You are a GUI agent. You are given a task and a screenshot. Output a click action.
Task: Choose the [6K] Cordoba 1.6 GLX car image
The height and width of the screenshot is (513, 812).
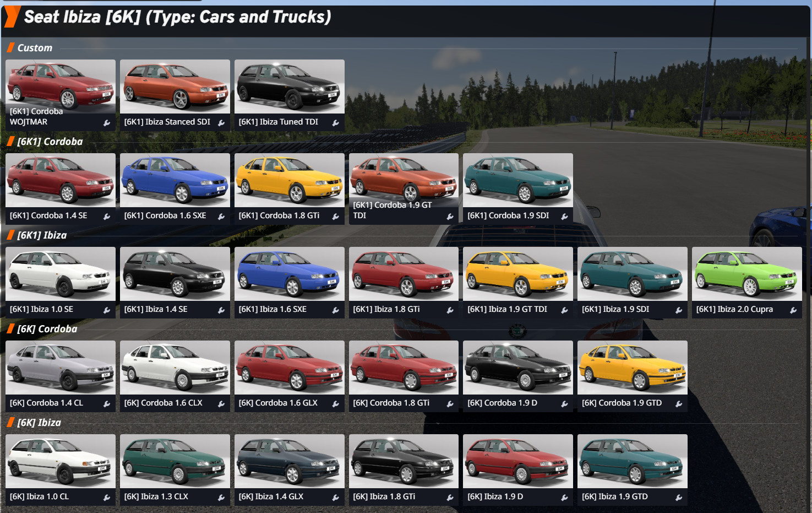[290, 368]
